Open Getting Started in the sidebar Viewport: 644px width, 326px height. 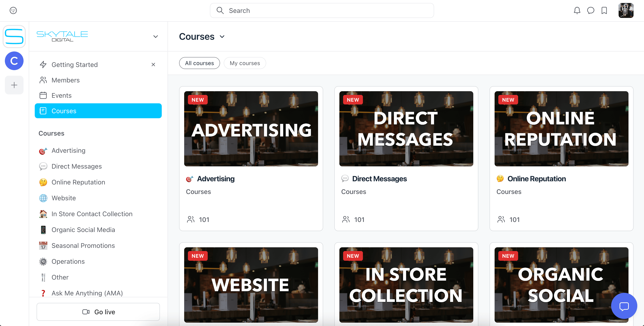[98, 65]
